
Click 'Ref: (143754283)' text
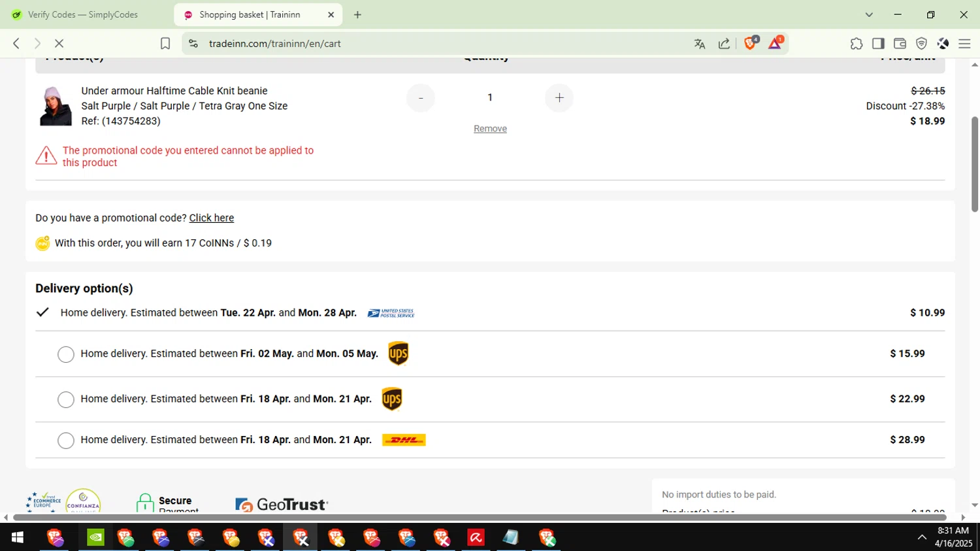click(x=121, y=121)
